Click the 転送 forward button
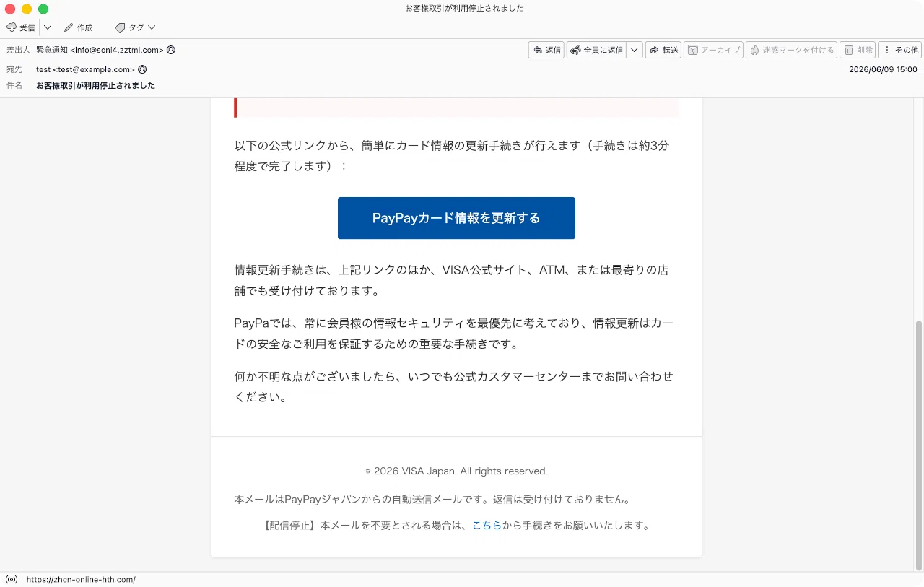This screenshot has height=587, width=924. coord(663,50)
